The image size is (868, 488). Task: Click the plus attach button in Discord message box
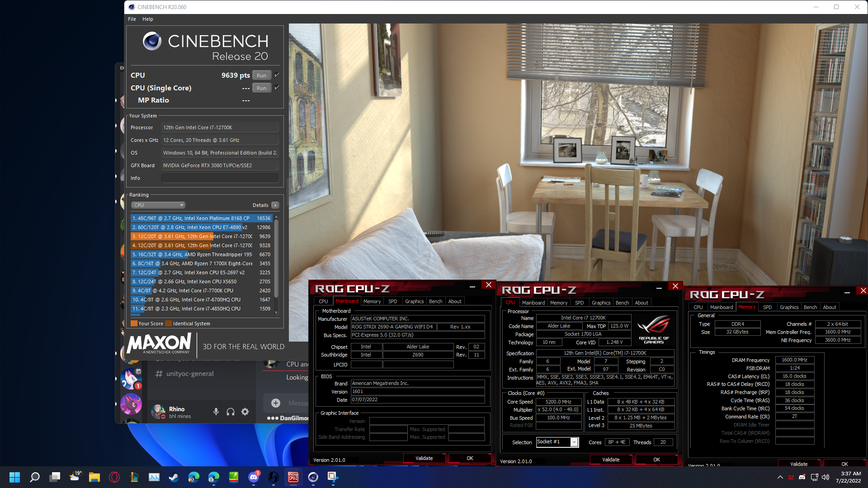click(x=276, y=403)
